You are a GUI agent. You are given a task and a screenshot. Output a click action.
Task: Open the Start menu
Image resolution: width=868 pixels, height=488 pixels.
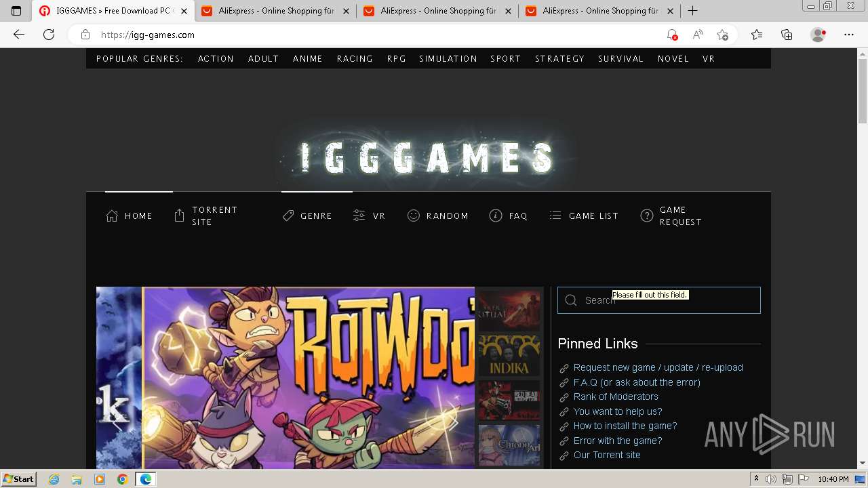(x=19, y=479)
